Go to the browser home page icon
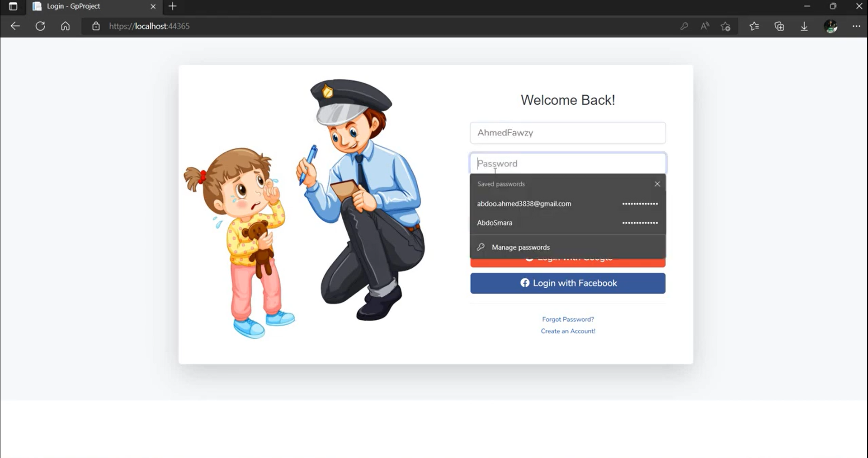Screen dimensions: 868x458 [66, 26]
